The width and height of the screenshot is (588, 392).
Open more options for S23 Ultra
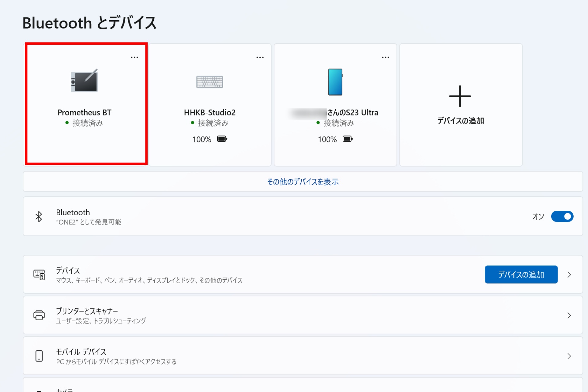pos(386,57)
